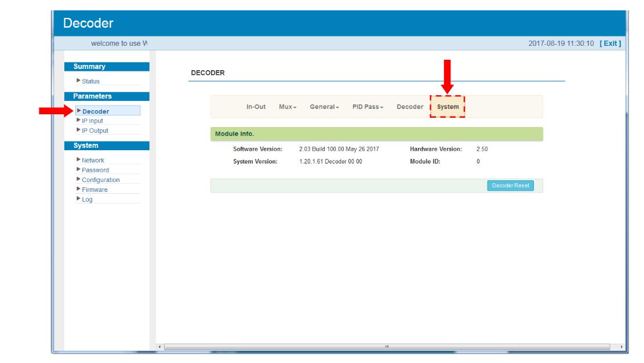Click the triangle icon next to Network

(x=78, y=159)
